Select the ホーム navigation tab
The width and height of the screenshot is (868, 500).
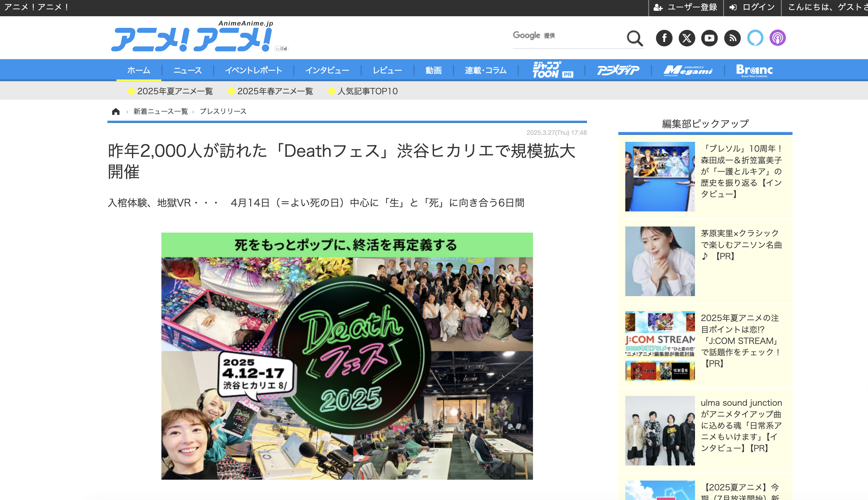coord(139,70)
